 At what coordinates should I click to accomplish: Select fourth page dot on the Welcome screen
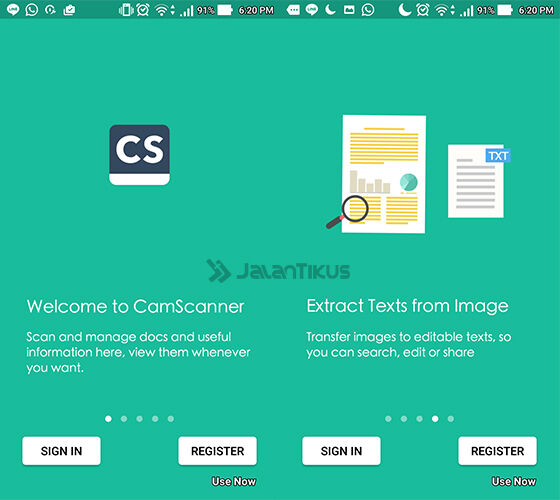pos(155,419)
